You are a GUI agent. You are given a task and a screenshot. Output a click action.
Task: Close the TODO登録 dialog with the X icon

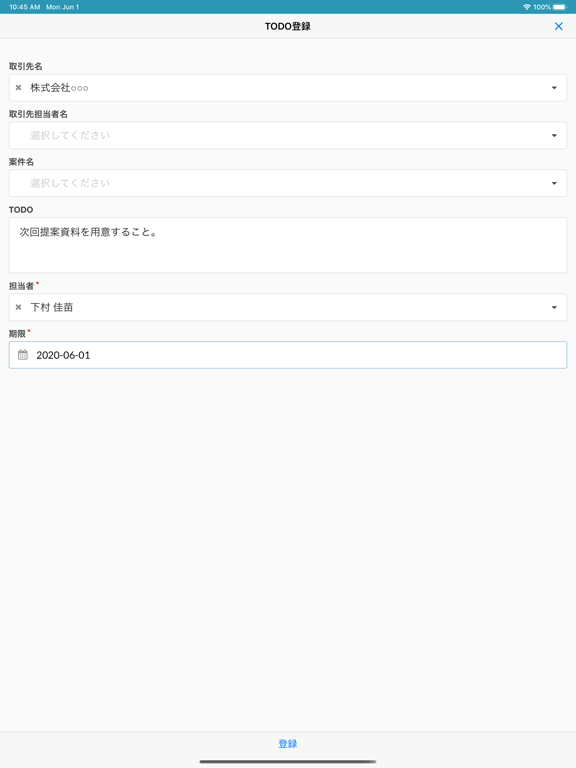[558, 26]
